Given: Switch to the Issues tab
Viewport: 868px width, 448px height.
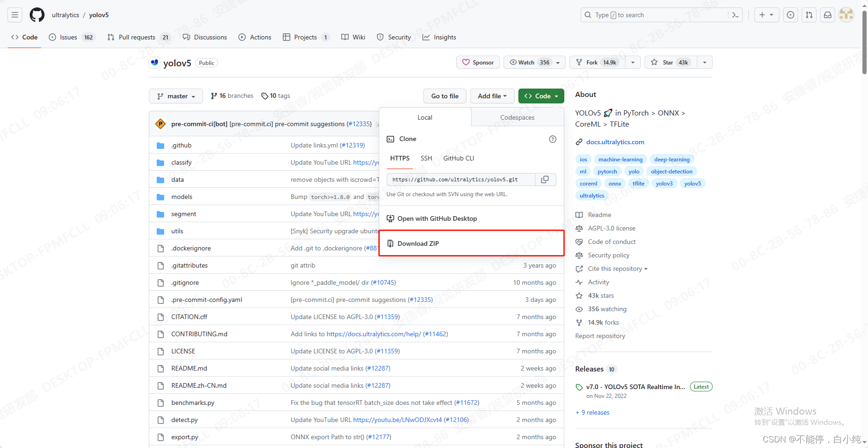Looking at the screenshot, I should click(x=71, y=37).
